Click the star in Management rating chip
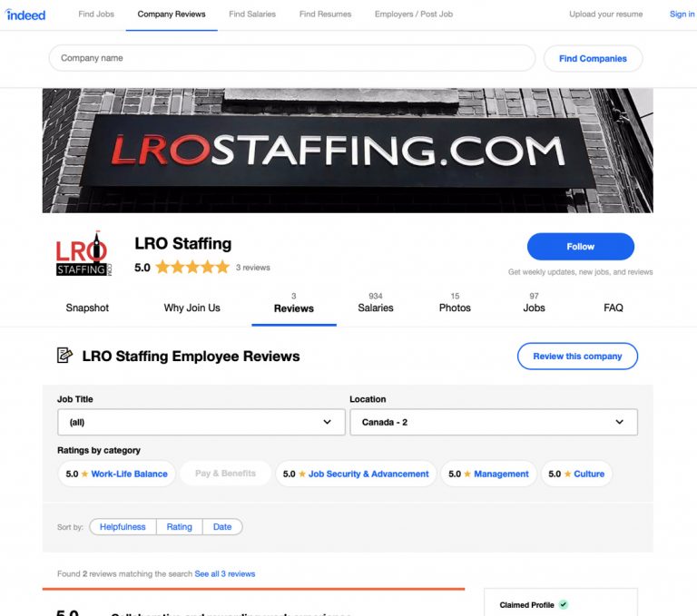 click(x=467, y=474)
